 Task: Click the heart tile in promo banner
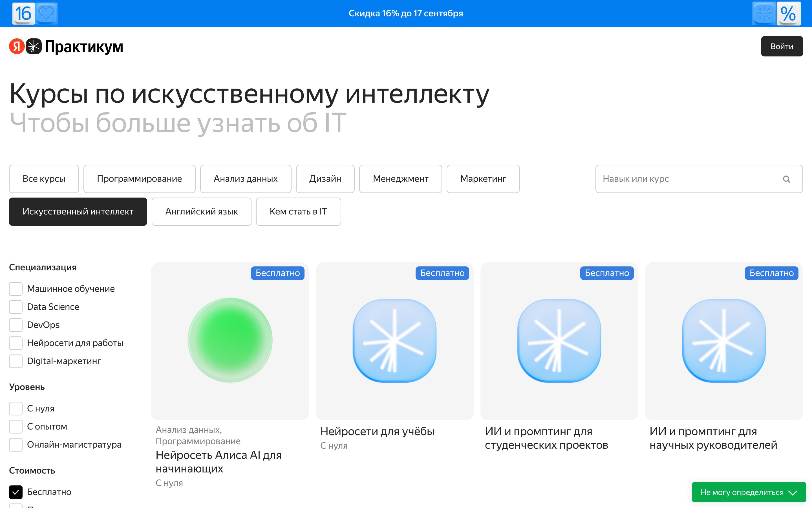coord(46,14)
